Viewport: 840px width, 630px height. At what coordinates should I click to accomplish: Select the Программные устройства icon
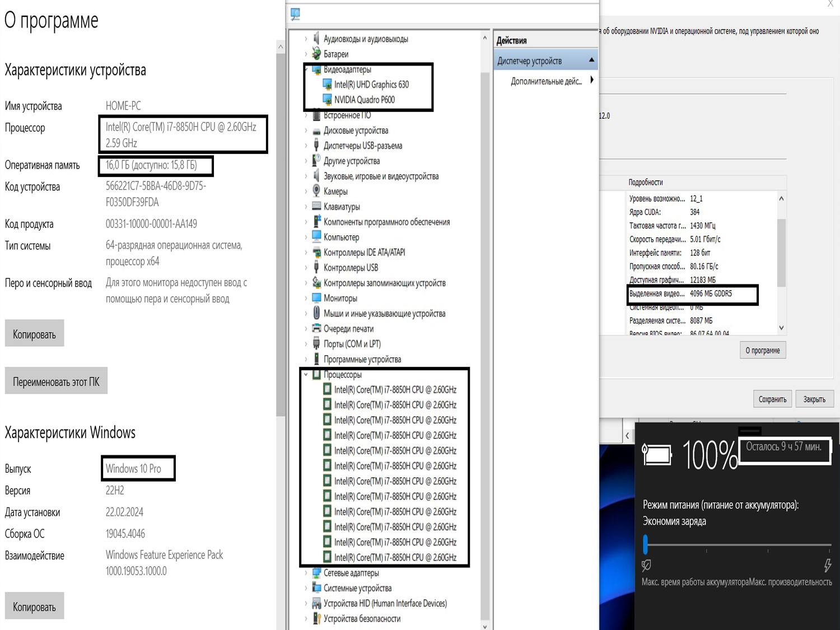point(316,359)
